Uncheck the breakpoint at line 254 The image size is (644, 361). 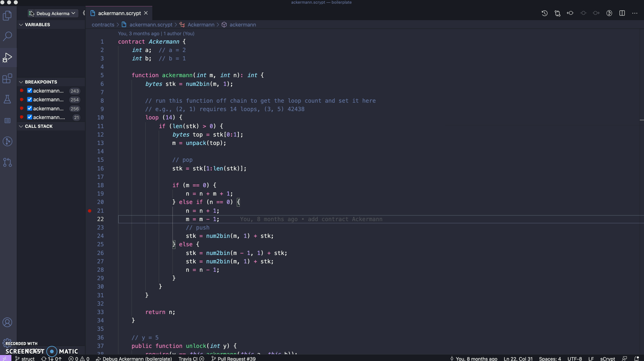30,99
